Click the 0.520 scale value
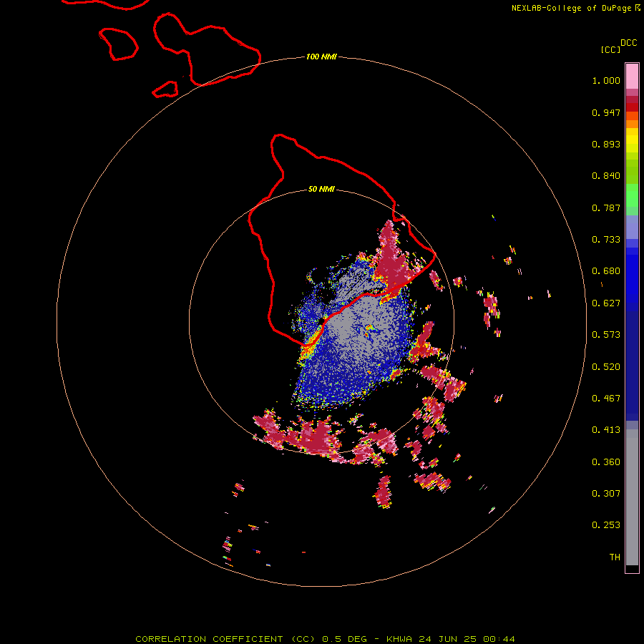This screenshot has height=644, width=644. coord(606,367)
